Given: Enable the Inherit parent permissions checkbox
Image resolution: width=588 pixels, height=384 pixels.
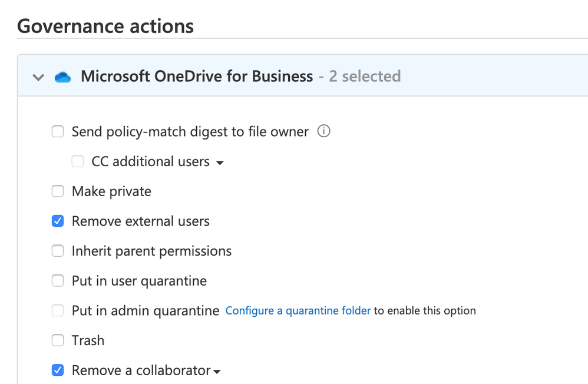Looking at the screenshot, I should [58, 251].
